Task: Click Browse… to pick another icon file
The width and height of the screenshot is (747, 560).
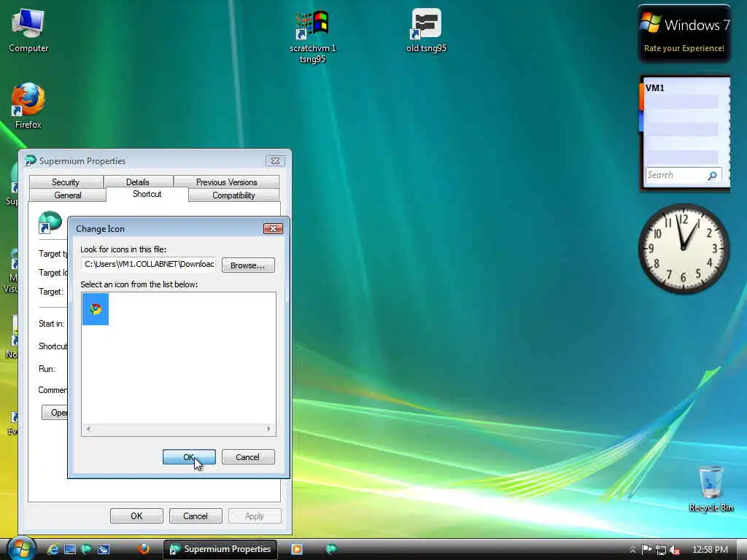Action: [x=248, y=265]
